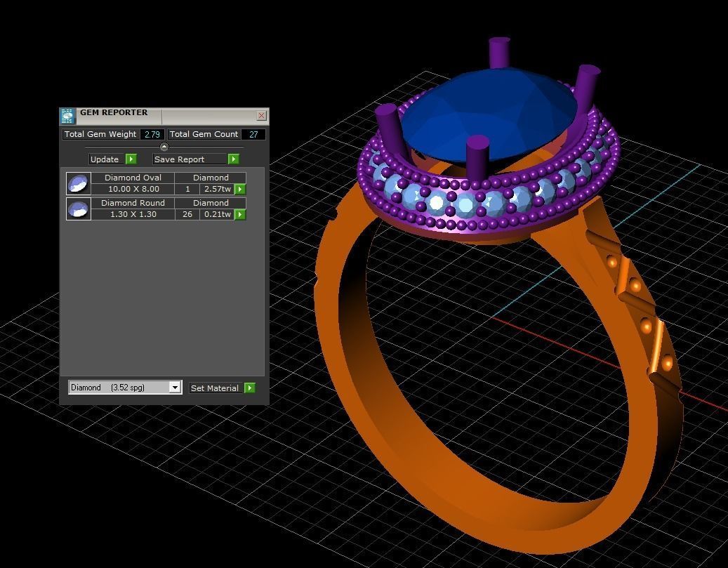Click the Diamond Round text

click(x=133, y=202)
